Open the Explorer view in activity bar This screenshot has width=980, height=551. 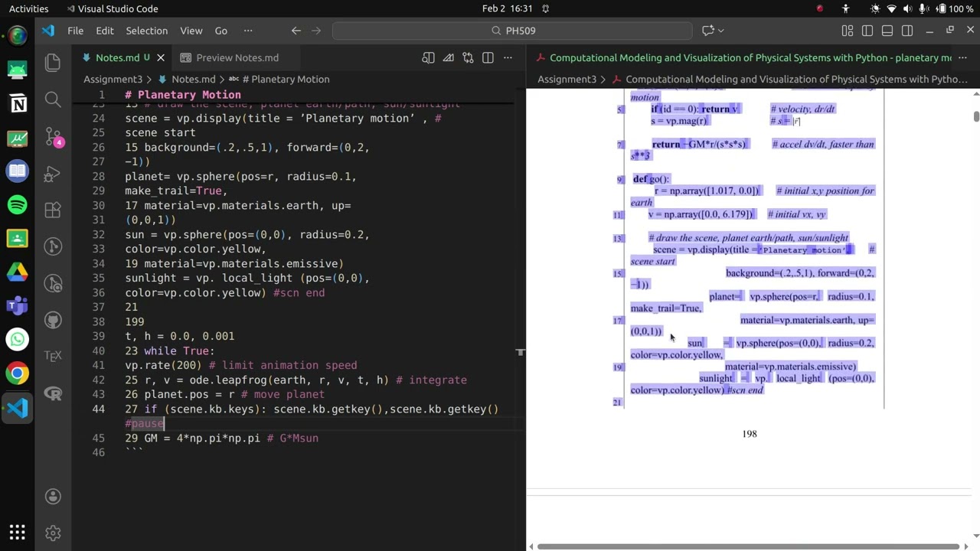point(53,63)
